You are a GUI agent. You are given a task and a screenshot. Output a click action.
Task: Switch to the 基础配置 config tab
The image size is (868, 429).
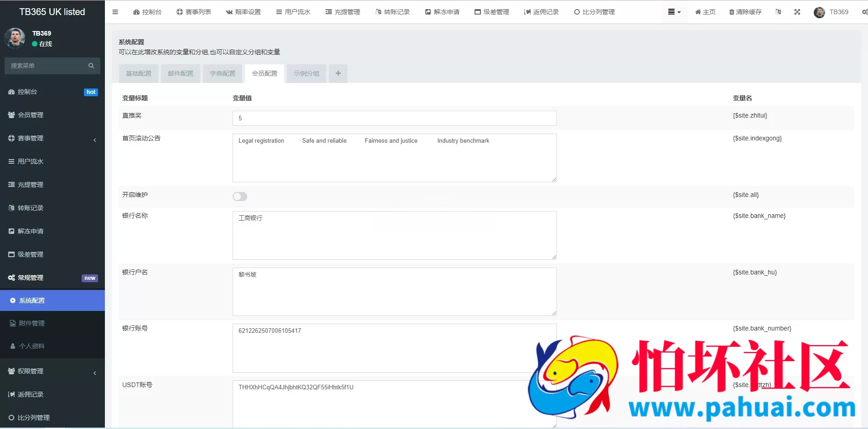click(x=139, y=73)
